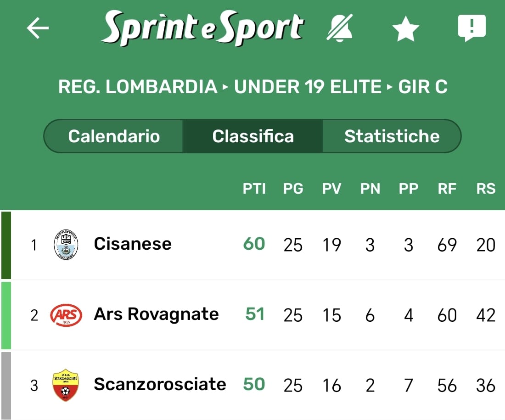The image size is (505, 420).
Task: Click the REG. LOMBARDIA breadcrumb
Action: tap(138, 87)
